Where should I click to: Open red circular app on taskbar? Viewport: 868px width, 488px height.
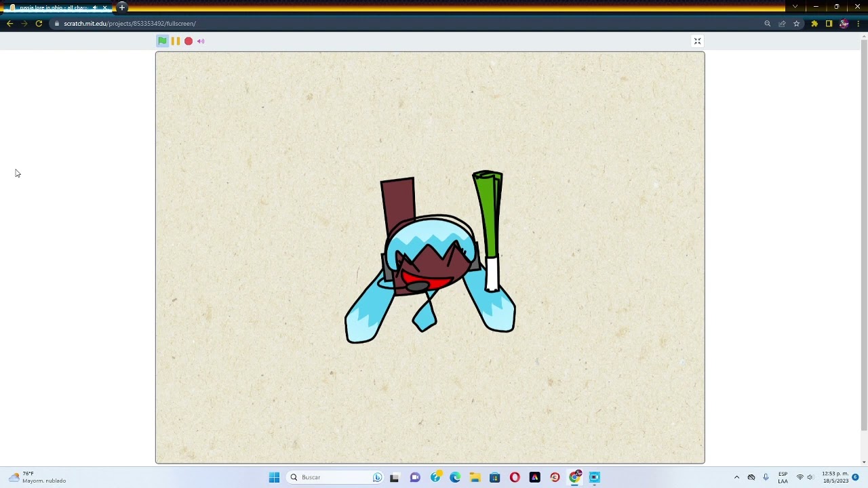555,477
